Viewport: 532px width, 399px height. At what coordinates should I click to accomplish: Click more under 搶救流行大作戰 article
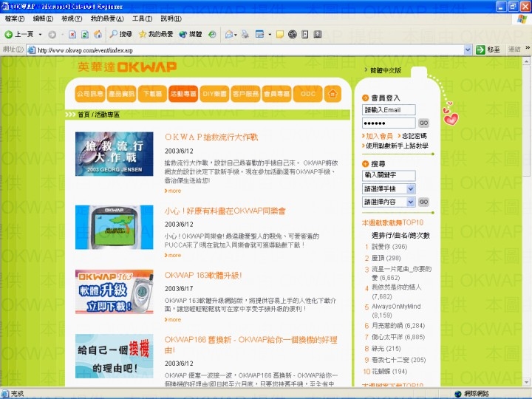click(x=174, y=191)
